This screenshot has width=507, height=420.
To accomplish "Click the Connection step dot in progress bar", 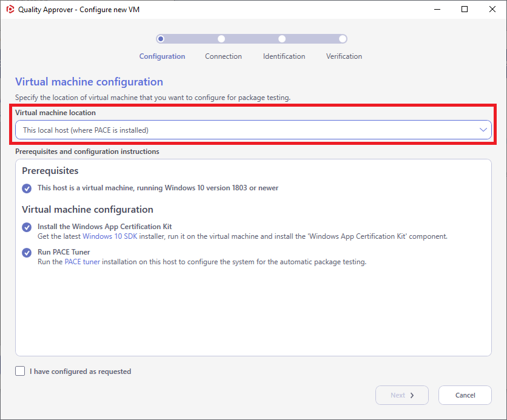I will [221, 39].
